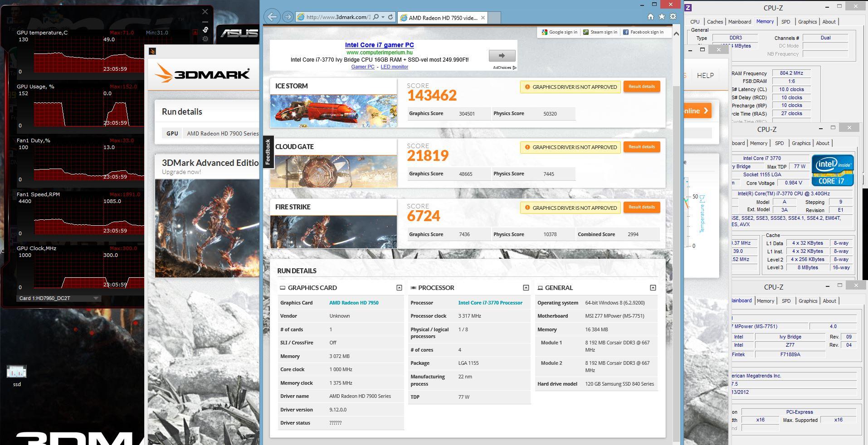Click the Ice Storm score 143462

pyautogui.click(x=432, y=96)
